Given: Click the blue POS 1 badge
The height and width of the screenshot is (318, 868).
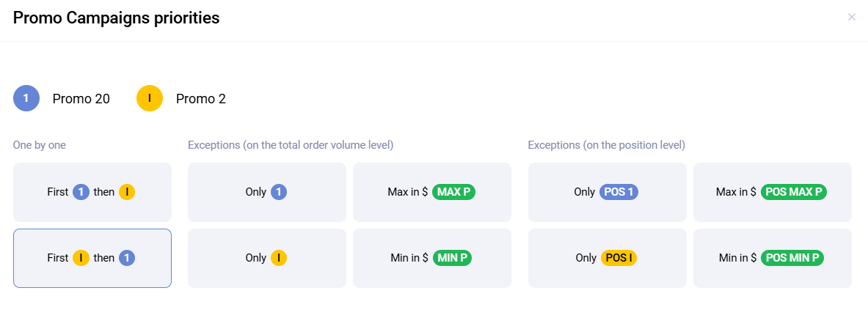Looking at the screenshot, I should point(619,192).
